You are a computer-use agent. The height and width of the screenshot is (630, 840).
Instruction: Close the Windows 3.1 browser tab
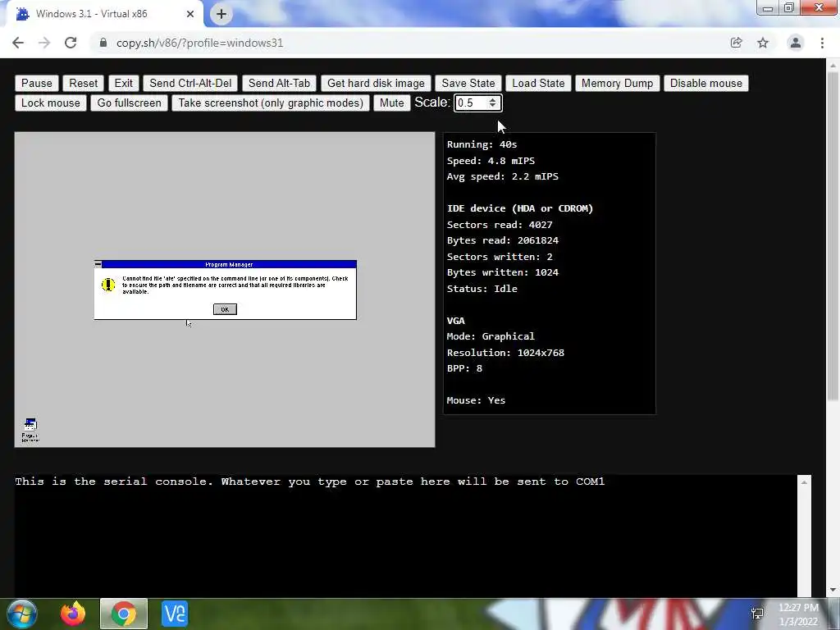pos(190,14)
